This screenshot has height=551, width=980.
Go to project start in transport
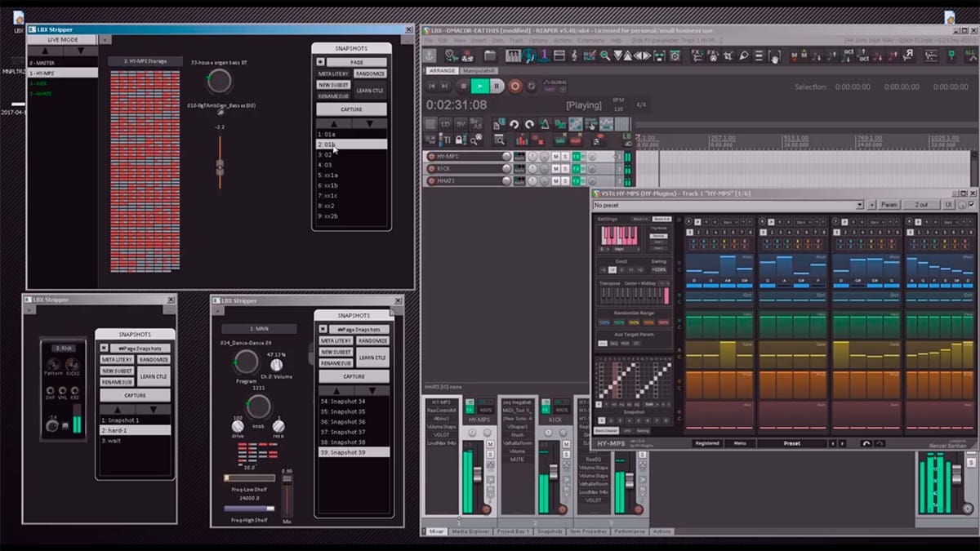[x=431, y=86]
